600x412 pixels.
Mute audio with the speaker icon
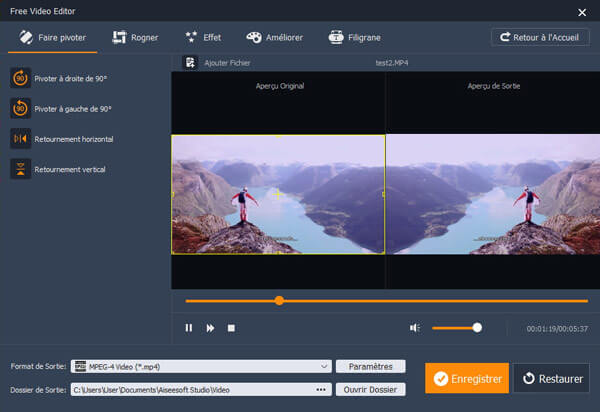pyautogui.click(x=414, y=327)
